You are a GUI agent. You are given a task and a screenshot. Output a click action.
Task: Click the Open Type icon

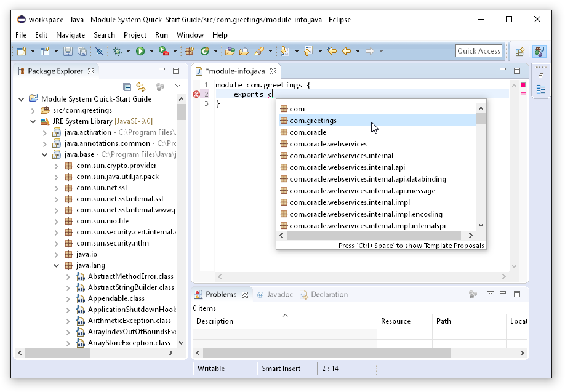click(x=230, y=52)
